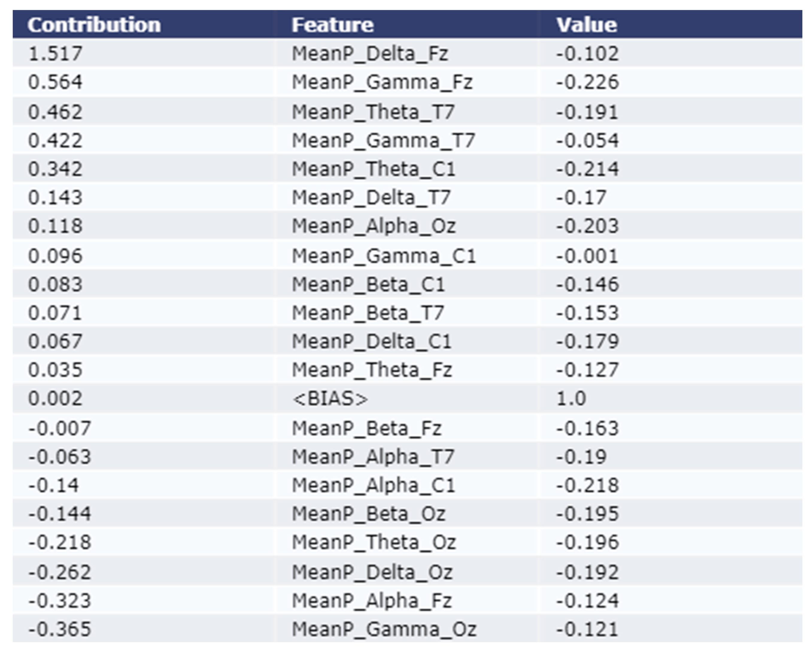Click contribution value 0.462
Viewport: 812px width, 653px height.
tap(55, 112)
